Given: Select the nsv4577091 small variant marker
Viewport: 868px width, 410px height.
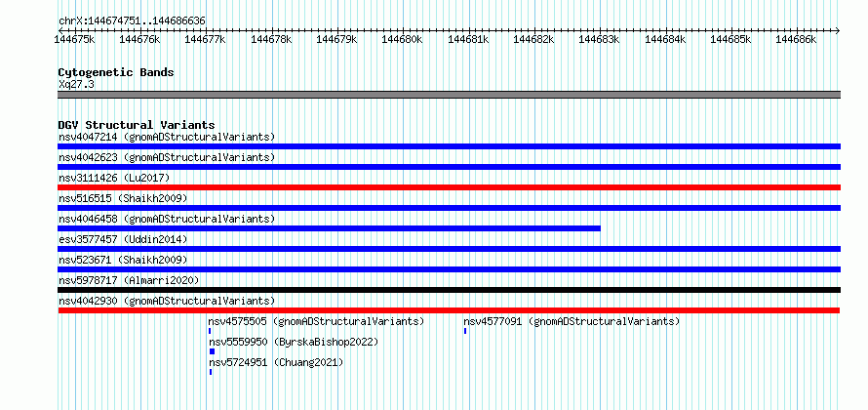Looking at the screenshot, I should [x=465, y=331].
